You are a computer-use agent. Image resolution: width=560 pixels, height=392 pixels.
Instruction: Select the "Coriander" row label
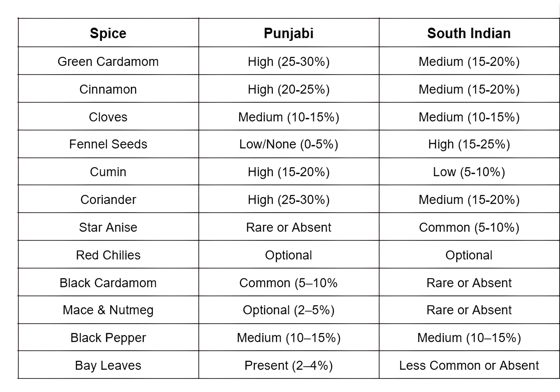pos(108,200)
